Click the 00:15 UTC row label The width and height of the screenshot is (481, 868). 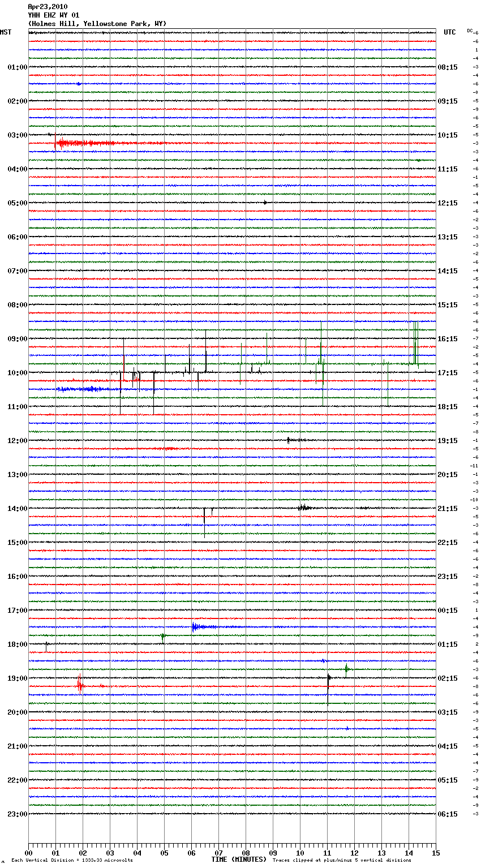(448, 611)
